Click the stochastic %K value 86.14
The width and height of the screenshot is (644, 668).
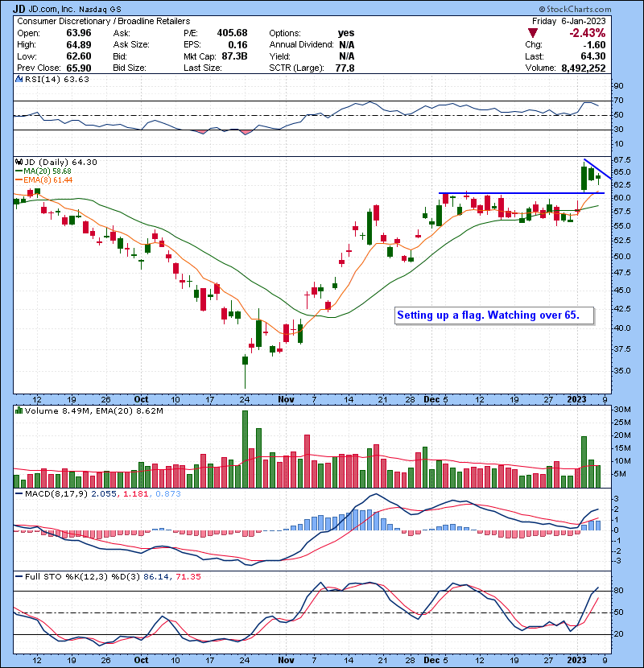pos(156,576)
